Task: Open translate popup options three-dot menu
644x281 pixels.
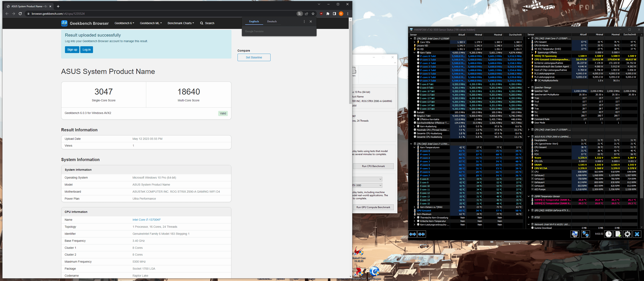Action: 304,21
